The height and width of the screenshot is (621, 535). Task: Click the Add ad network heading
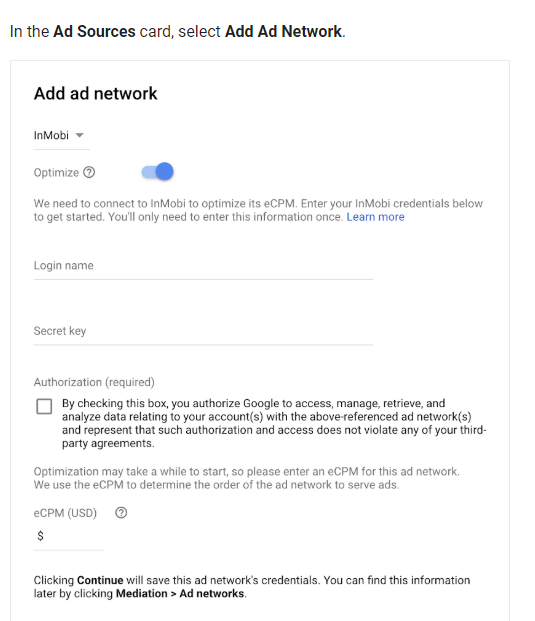point(95,93)
